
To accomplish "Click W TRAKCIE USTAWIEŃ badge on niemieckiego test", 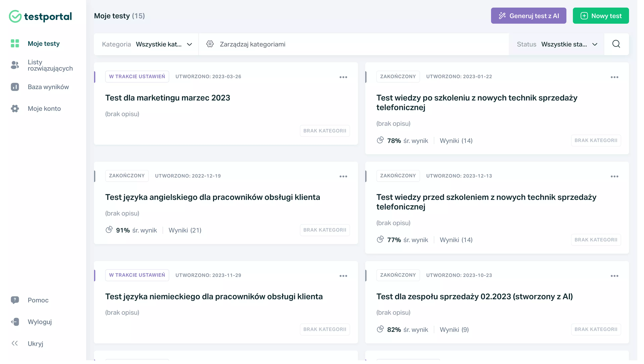I will pos(137,275).
